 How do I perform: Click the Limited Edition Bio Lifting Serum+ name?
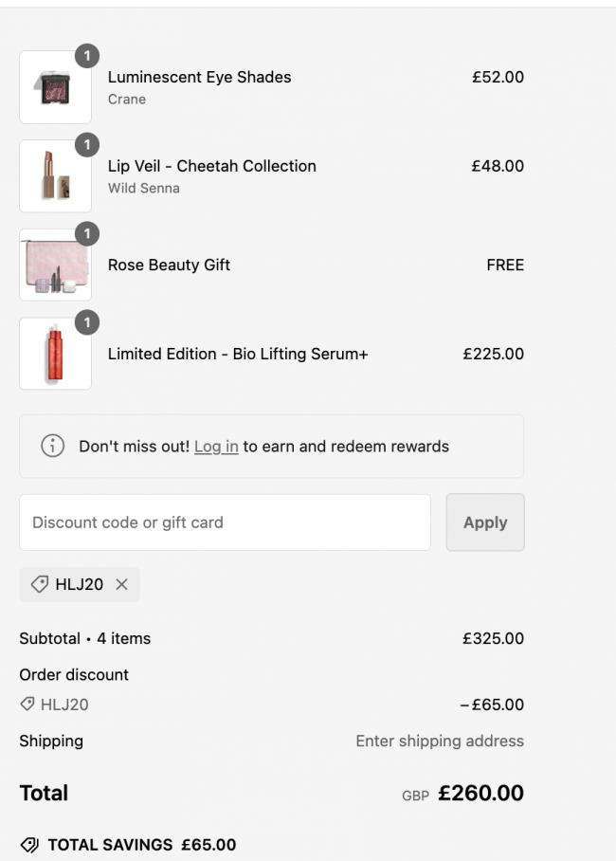tap(238, 354)
